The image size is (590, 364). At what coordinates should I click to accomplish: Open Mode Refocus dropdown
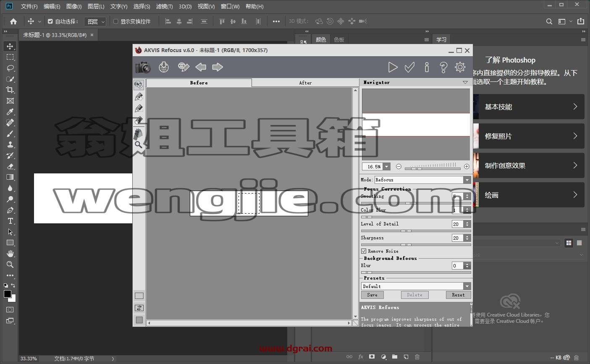click(467, 180)
